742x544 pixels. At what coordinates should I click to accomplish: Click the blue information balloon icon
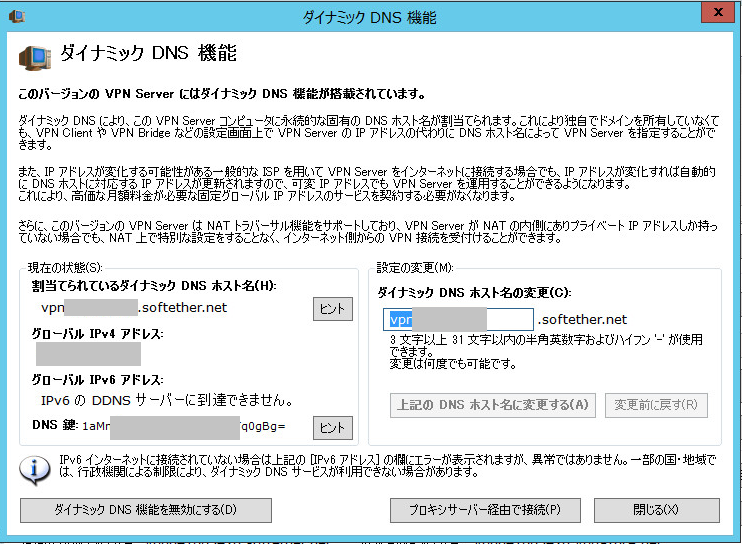point(35,470)
